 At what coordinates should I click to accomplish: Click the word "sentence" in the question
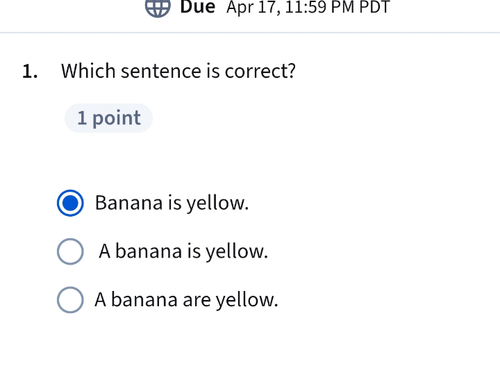coord(161,71)
